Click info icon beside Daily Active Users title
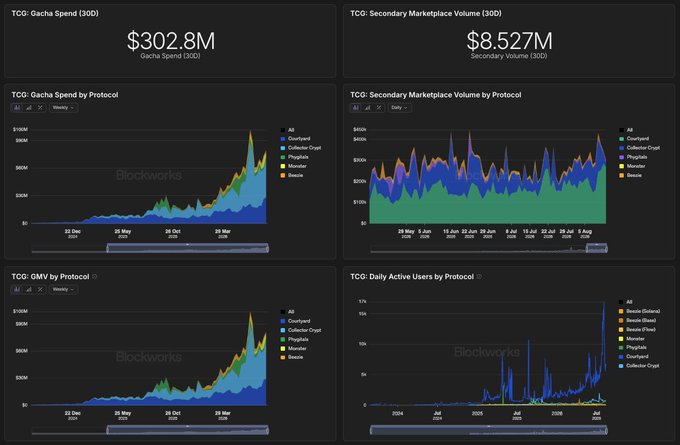This screenshot has width=680, height=445. 479,277
